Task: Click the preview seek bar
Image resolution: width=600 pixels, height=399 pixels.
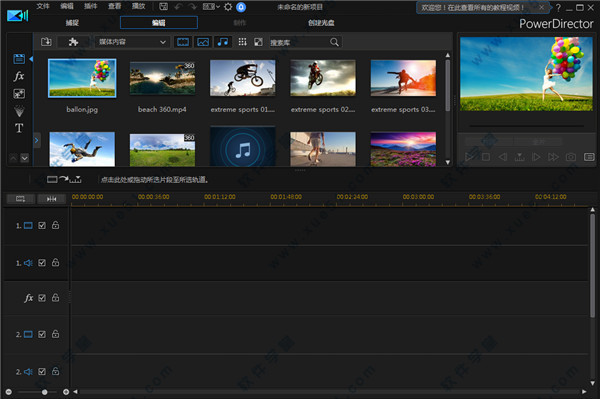Action: tap(526, 125)
